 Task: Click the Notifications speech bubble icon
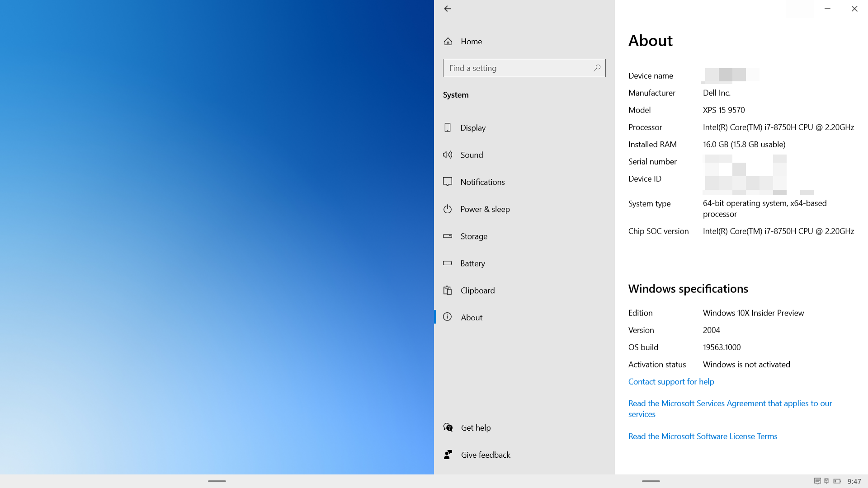pos(448,182)
